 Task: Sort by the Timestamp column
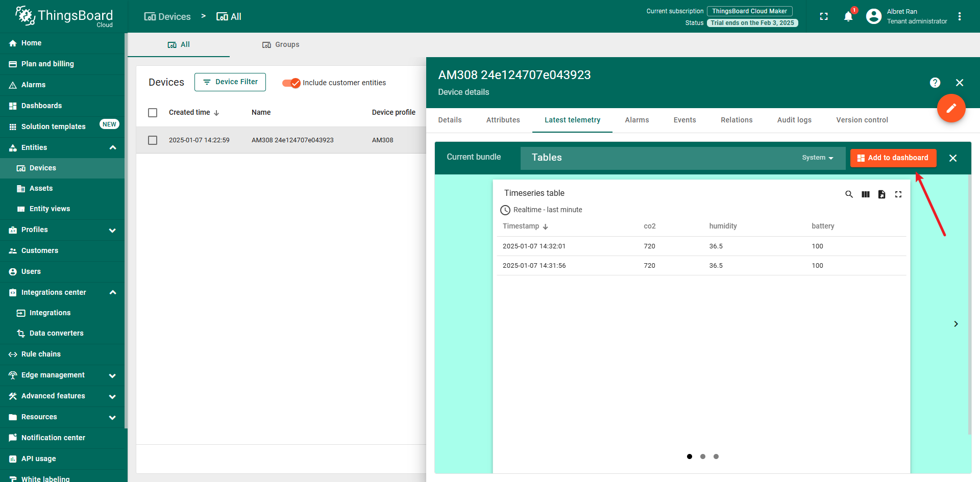(x=525, y=226)
